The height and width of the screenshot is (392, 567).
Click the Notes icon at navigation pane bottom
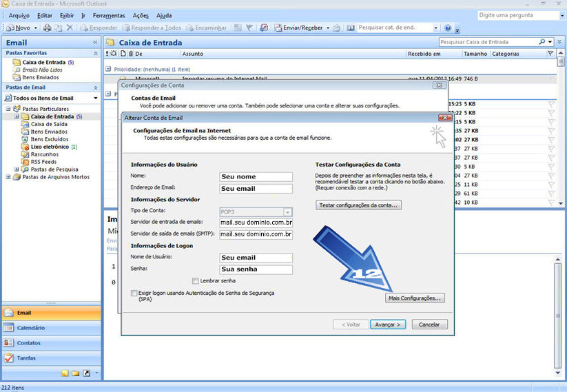[x=65, y=373]
